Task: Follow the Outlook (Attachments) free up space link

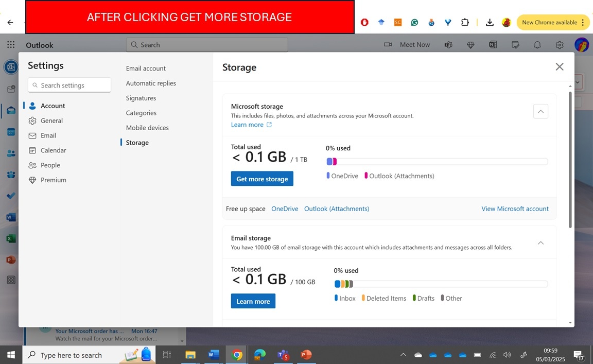Action: click(337, 209)
